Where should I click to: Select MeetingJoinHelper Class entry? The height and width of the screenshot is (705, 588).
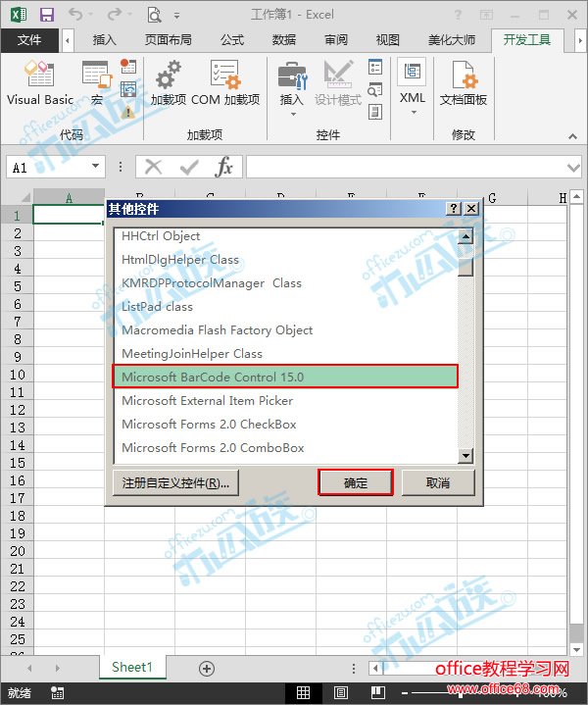[x=285, y=353]
